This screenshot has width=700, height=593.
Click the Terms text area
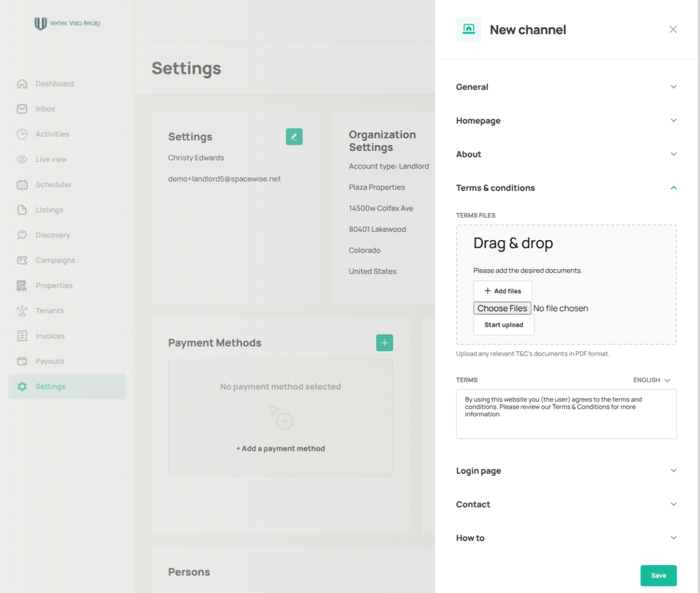pos(566,414)
